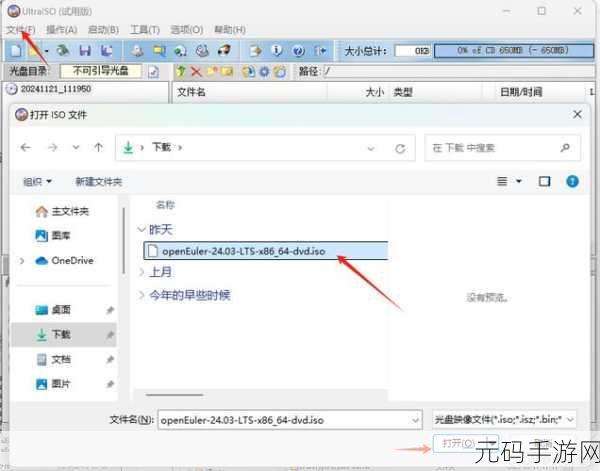
Task: Select the file openEuler-24.03-LTS-x86_64-dvd.iso
Action: 266,251
